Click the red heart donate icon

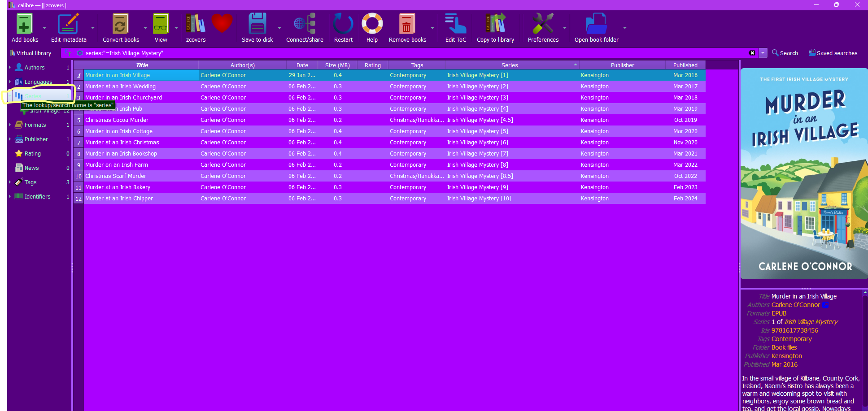pyautogui.click(x=222, y=23)
